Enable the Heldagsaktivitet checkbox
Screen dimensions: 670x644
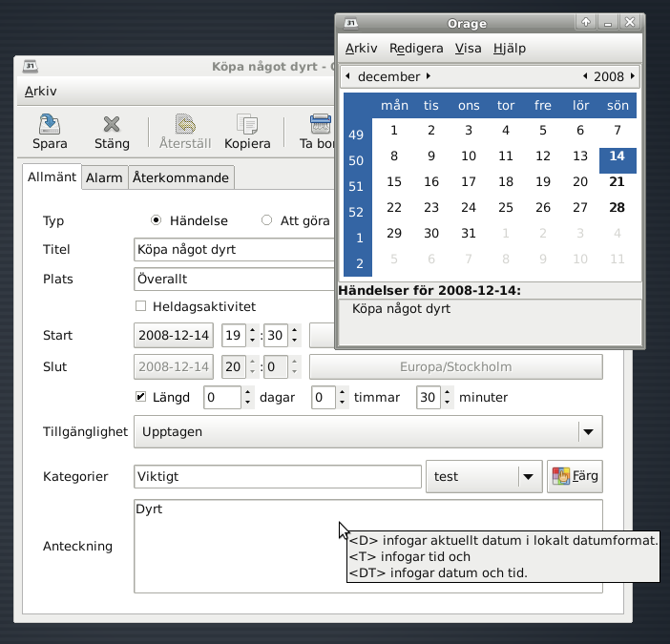(x=140, y=306)
